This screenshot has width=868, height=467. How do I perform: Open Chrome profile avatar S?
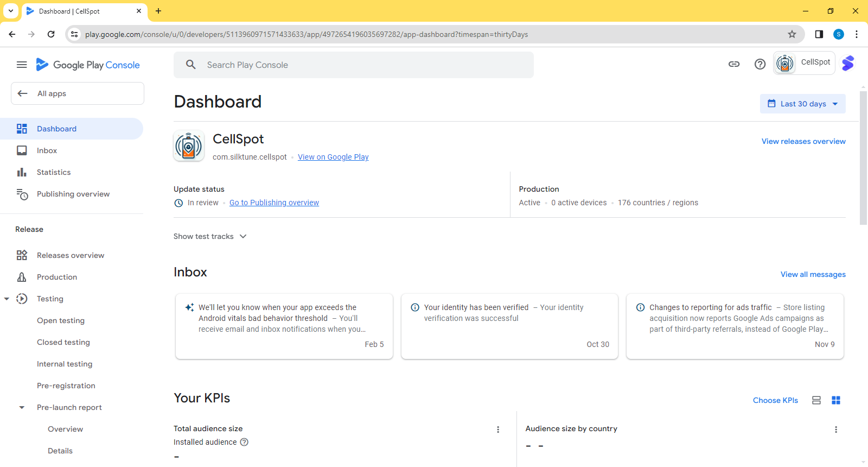pos(839,34)
